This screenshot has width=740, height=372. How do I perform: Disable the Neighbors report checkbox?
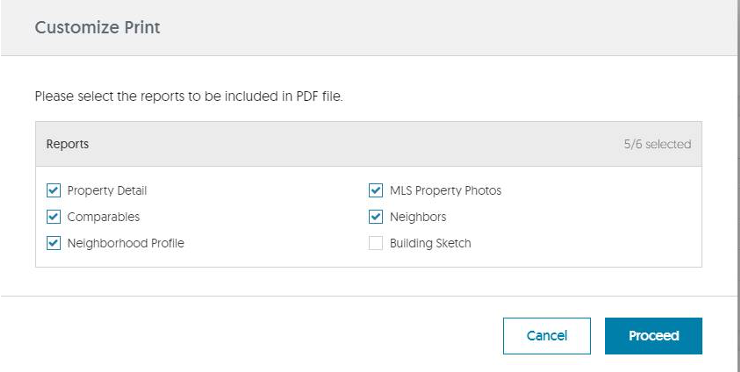click(376, 217)
